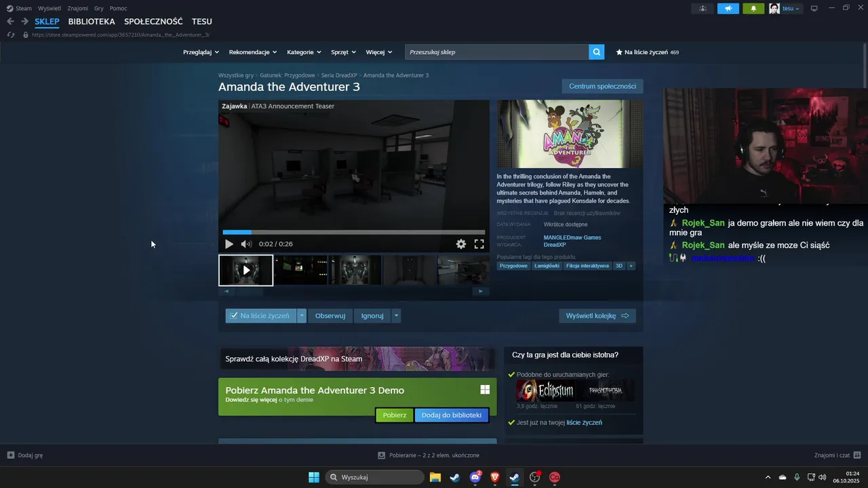The width and height of the screenshot is (868, 488).
Task: Click the search magnifier button
Action: click(597, 52)
